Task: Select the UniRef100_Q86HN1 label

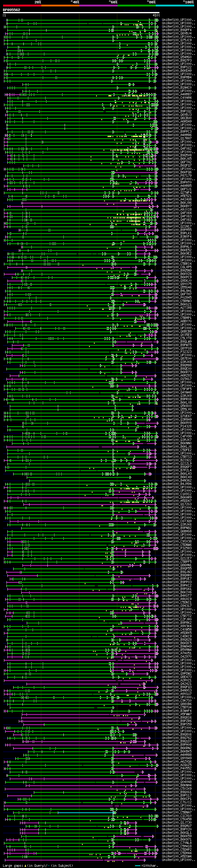Action: point(177,565)
